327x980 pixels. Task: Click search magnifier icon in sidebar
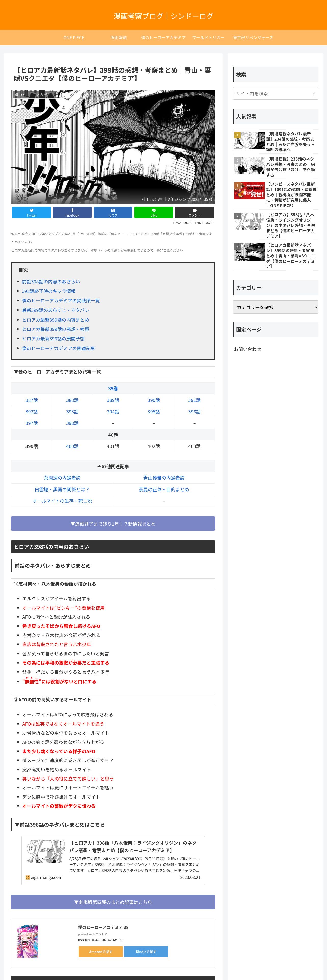click(x=314, y=94)
